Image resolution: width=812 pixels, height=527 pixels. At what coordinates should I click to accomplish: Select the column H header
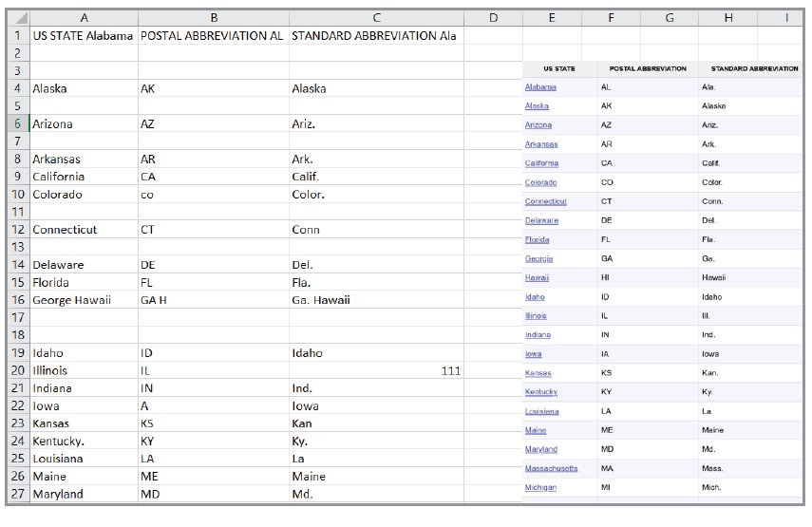click(x=728, y=18)
